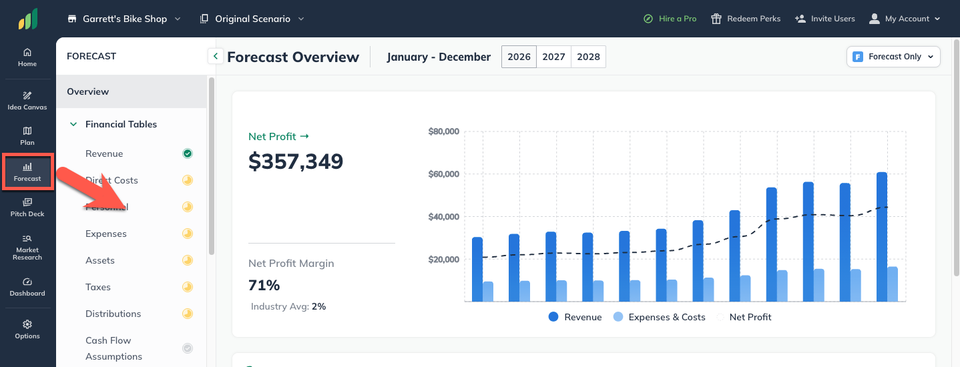Open Idea Canvas sidebar icon

tap(27, 100)
